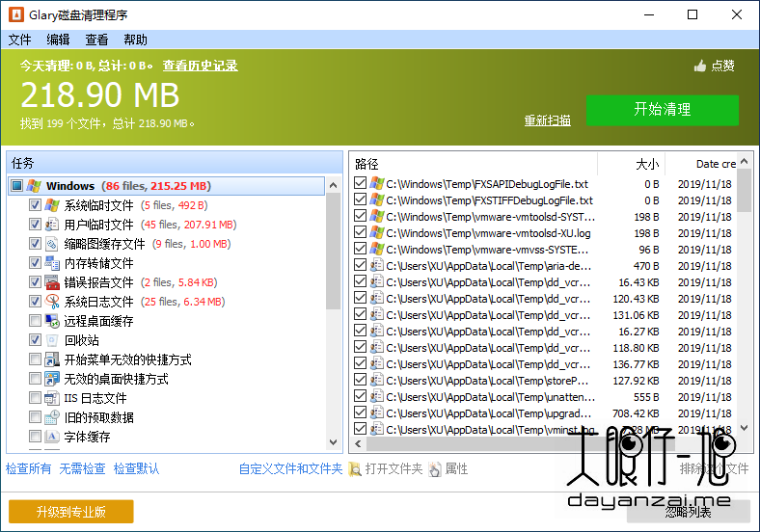This screenshot has height=532, width=760.
Task: Uncheck the 用户临时文件 checkbox
Action: [35, 225]
